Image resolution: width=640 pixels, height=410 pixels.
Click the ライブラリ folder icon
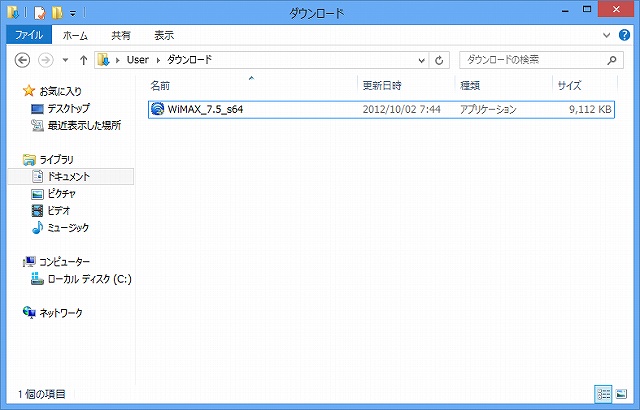[x=29, y=160]
